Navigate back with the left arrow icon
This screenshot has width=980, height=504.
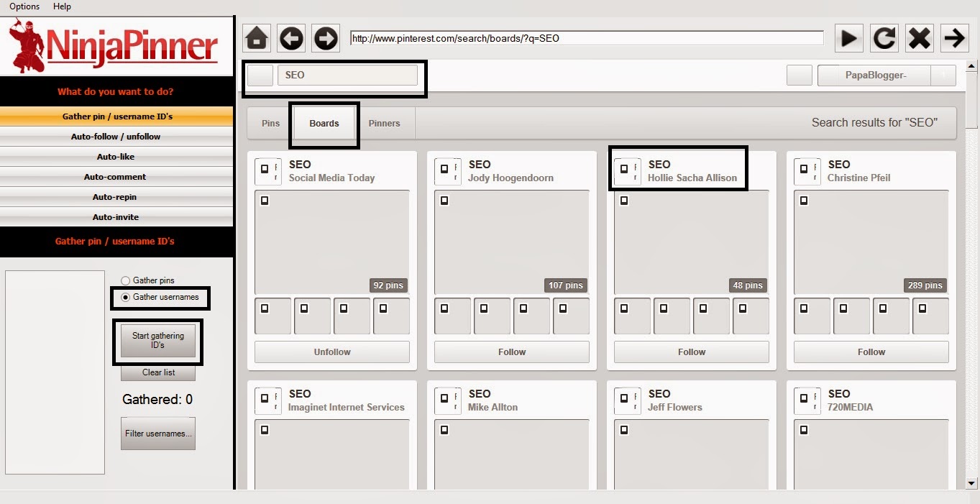(x=291, y=38)
